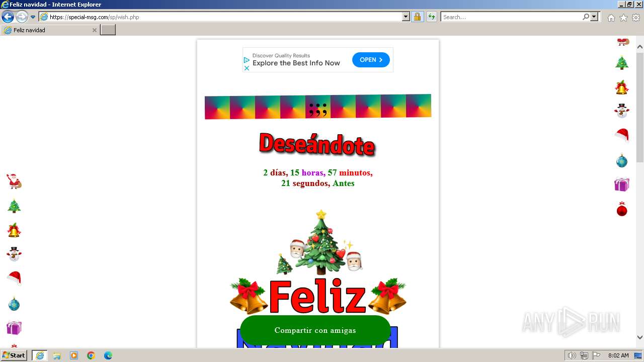Open the Tools gear icon
Viewport: 644px width, 362px height.
(636, 18)
